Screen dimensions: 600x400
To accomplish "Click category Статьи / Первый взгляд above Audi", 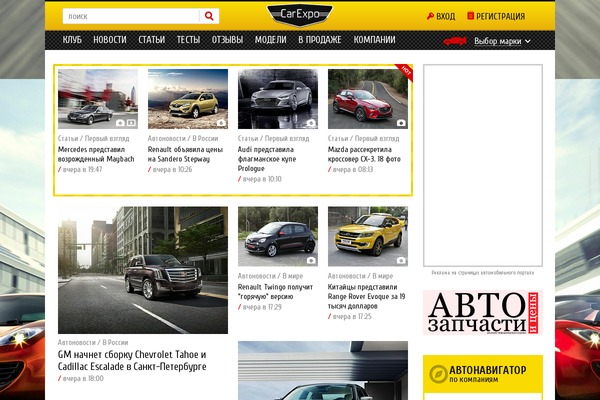I will pyautogui.click(x=274, y=138).
